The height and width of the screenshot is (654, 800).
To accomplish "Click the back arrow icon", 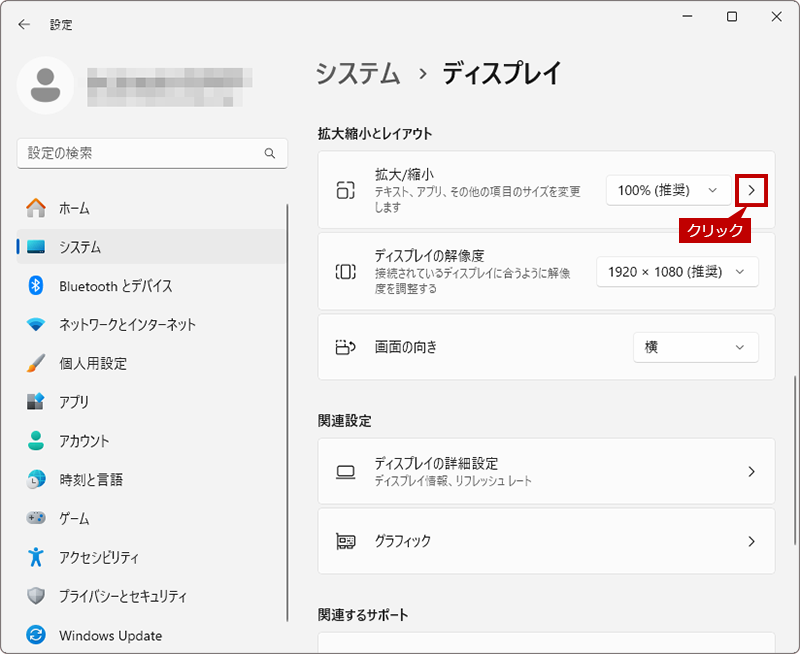I will click(24, 24).
